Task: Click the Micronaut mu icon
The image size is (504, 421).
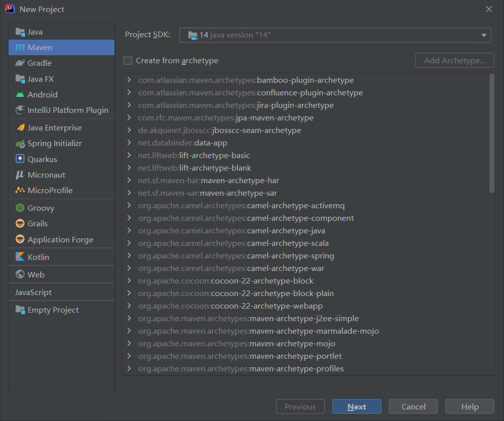Action: click(x=20, y=175)
